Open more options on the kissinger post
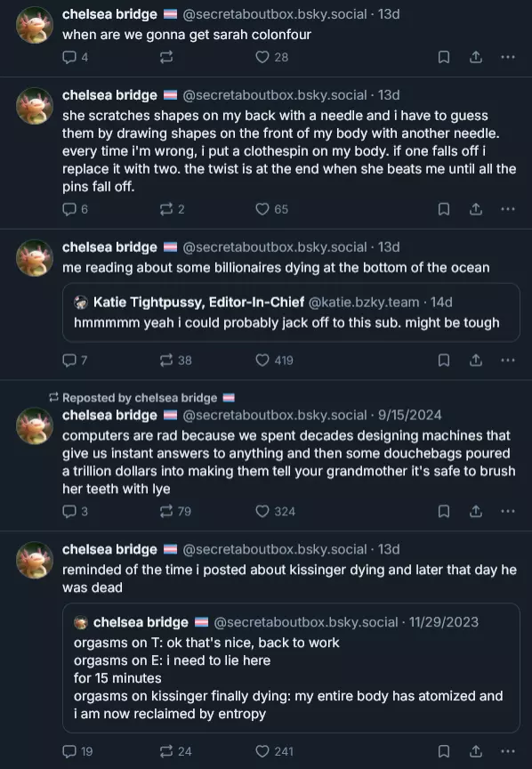The width and height of the screenshot is (532, 769). pos(508,751)
